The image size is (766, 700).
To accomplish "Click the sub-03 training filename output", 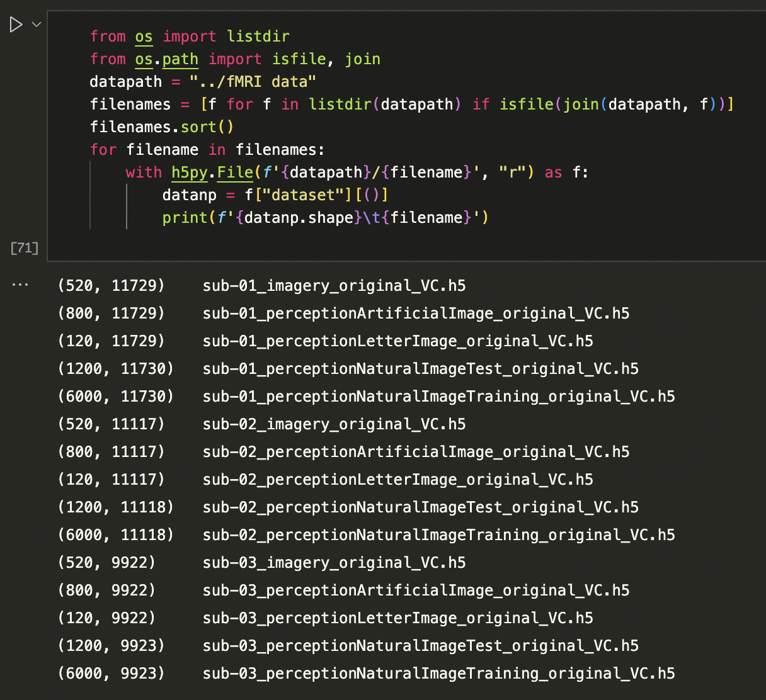I will pyautogui.click(x=438, y=673).
